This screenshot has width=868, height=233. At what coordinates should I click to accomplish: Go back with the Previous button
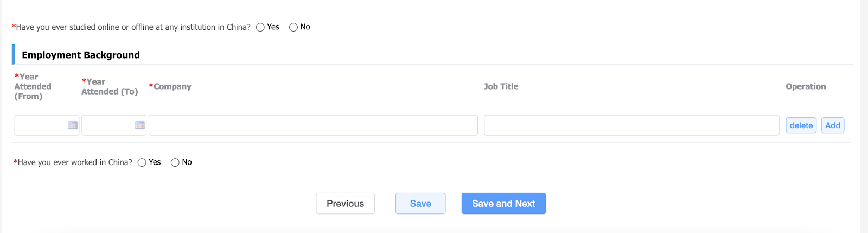pos(346,204)
